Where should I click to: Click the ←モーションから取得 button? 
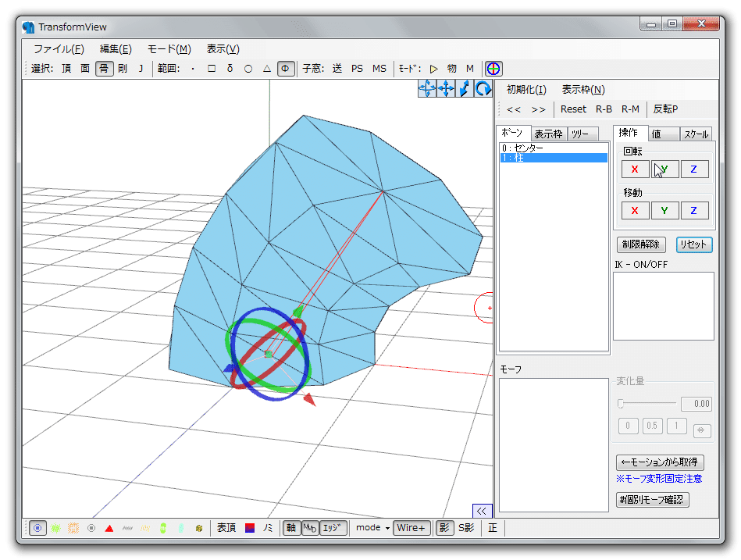tap(660, 462)
